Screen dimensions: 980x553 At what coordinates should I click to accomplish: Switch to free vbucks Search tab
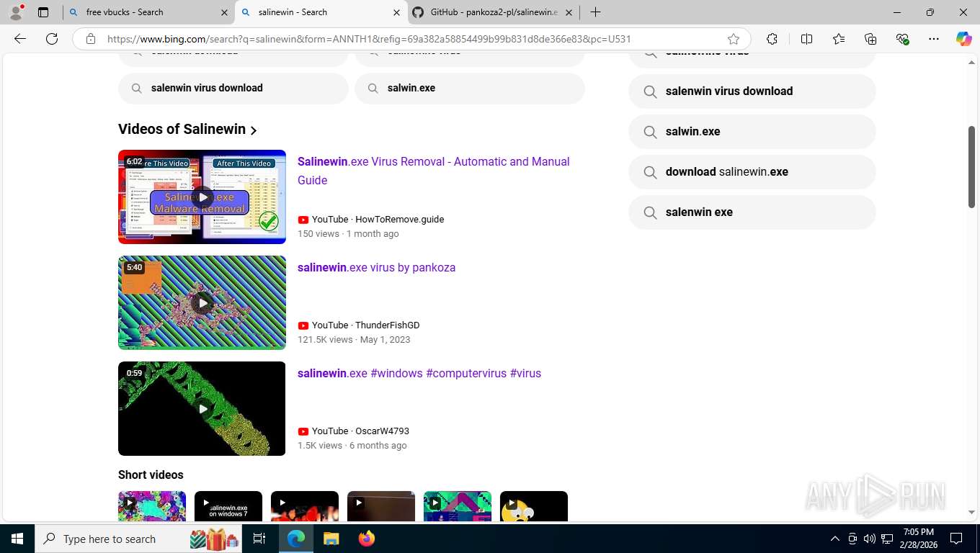148,12
